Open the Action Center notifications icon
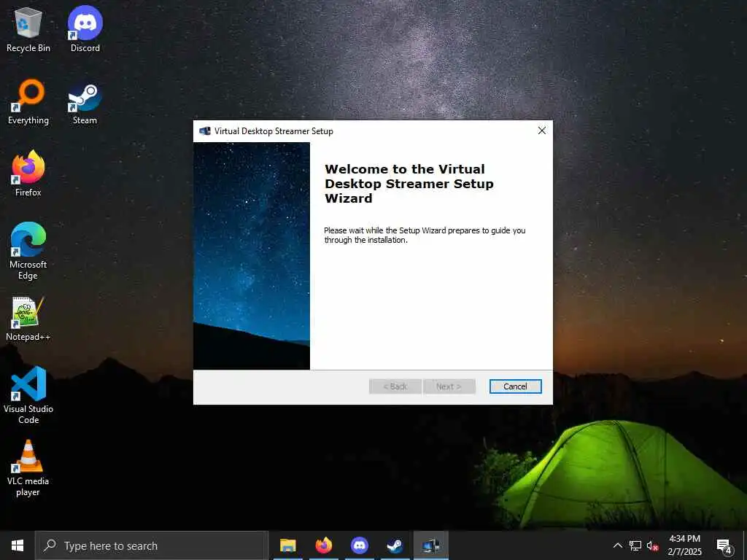 724,546
